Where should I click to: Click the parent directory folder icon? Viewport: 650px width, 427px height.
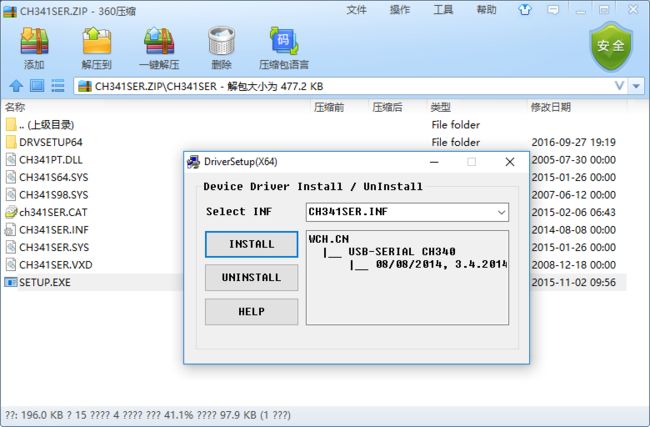11,124
